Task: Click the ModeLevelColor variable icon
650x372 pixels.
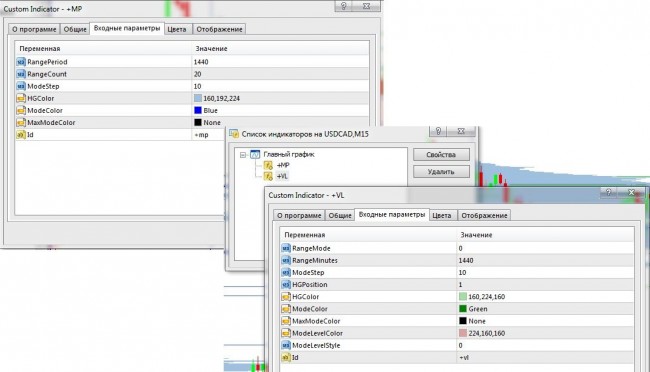Action: pyautogui.click(x=286, y=333)
